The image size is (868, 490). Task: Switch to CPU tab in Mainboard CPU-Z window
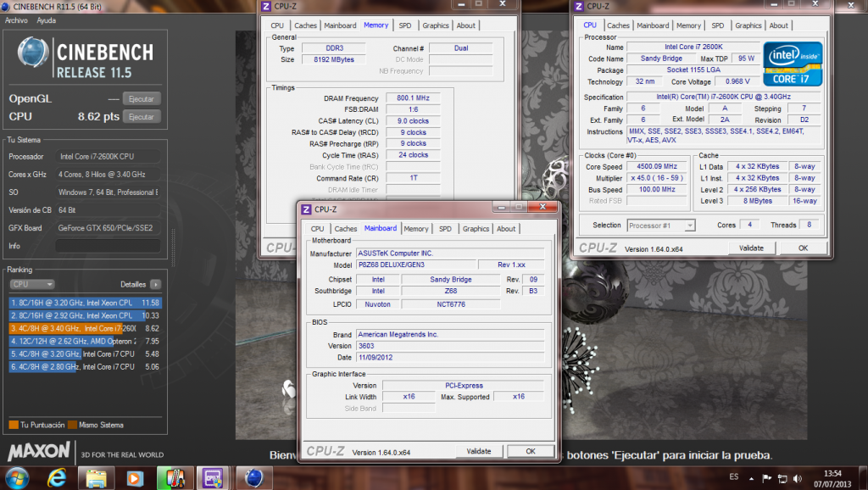click(317, 229)
